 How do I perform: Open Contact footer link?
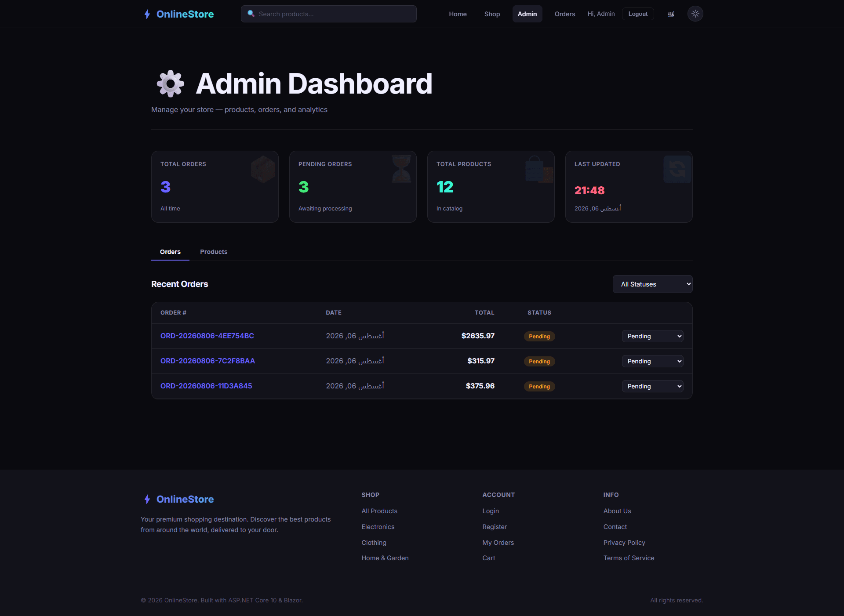coord(615,527)
